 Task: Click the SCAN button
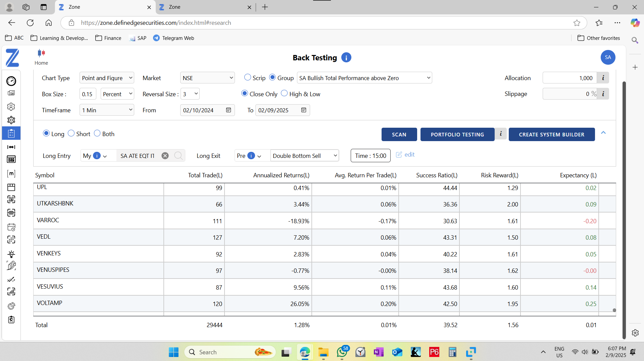tap(399, 134)
